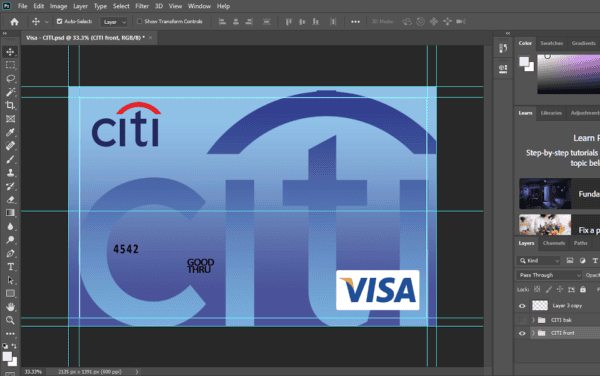The height and width of the screenshot is (376, 600).
Task: Select the Clone Stamp tool
Action: 10,173
